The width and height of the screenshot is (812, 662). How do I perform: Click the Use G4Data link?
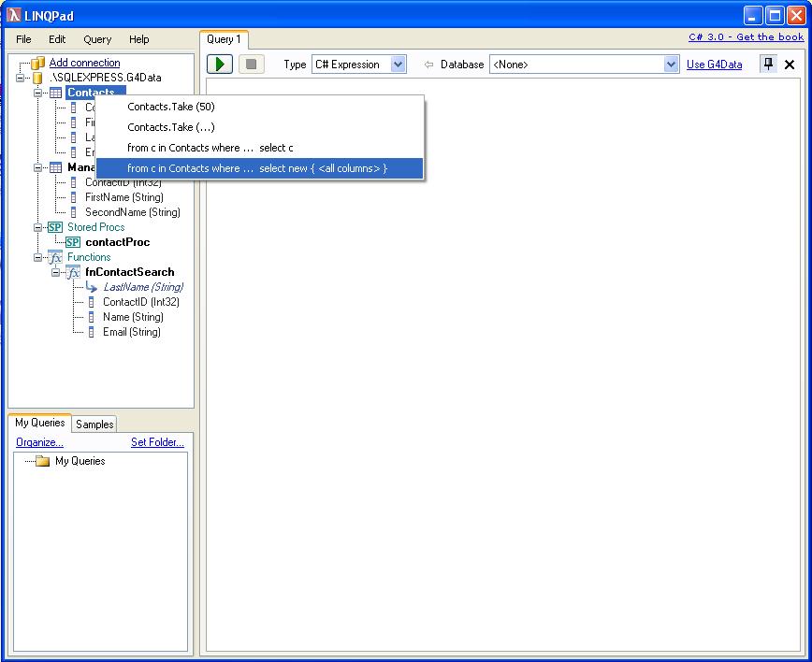pyautogui.click(x=714, y=65)
